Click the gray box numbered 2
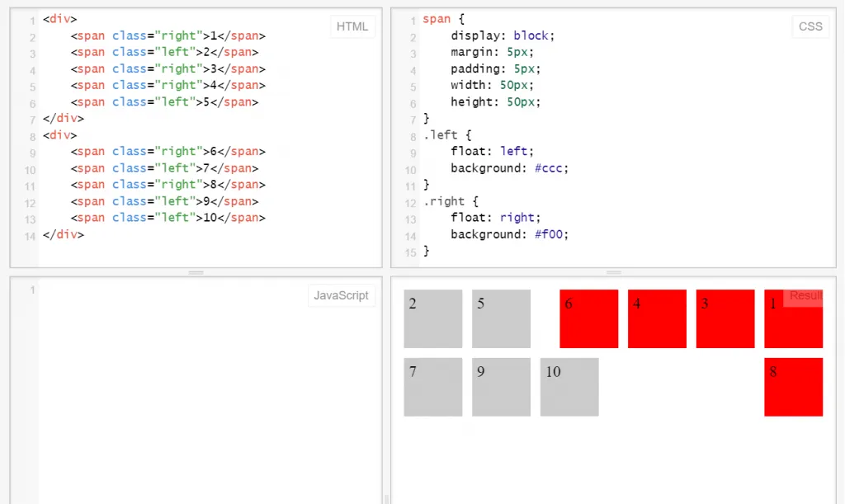This screenshot has height=504, width=845. (x=432, y=318)
